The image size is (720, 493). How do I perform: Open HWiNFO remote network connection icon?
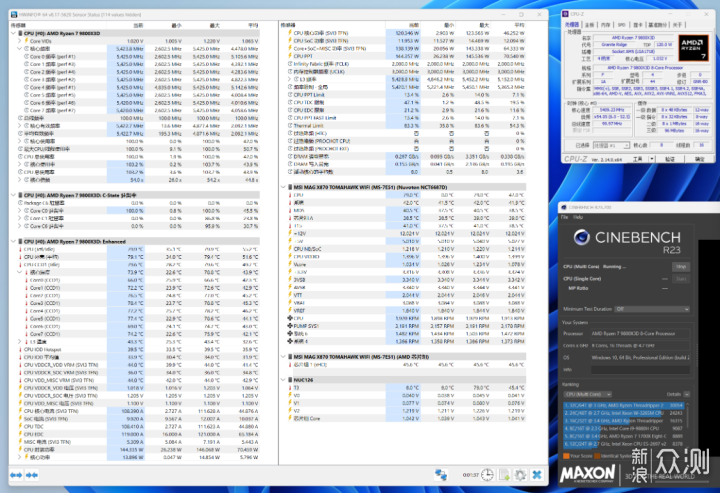pos(441,475)
